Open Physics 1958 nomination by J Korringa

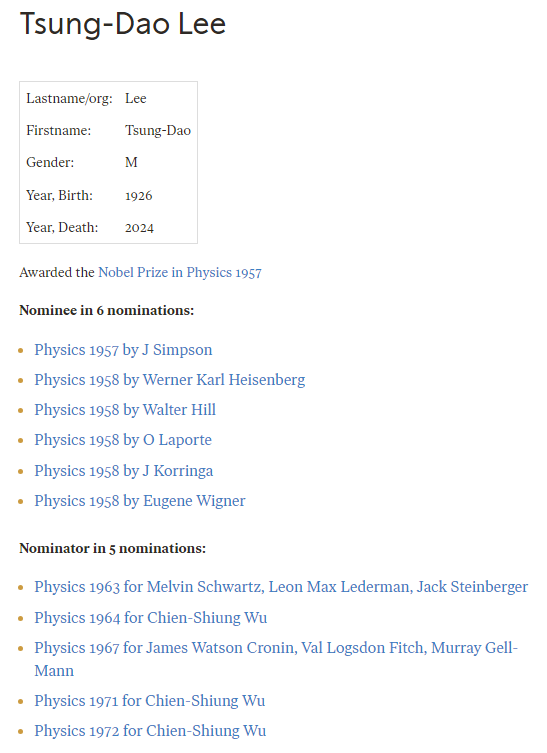click(123, 471)
